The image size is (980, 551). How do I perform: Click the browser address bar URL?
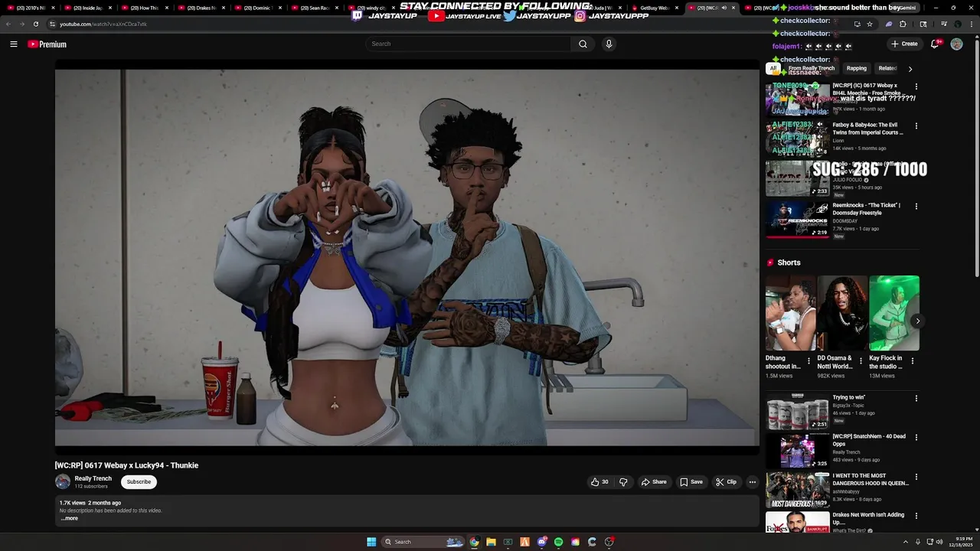click(103, 24)
